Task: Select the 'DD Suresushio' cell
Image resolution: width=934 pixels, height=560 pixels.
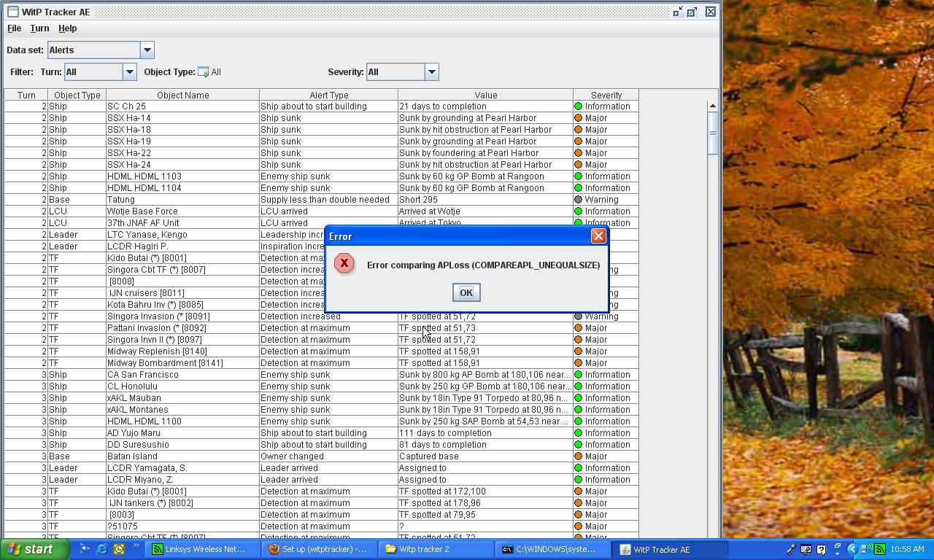Action: click(x=183, y=445)
